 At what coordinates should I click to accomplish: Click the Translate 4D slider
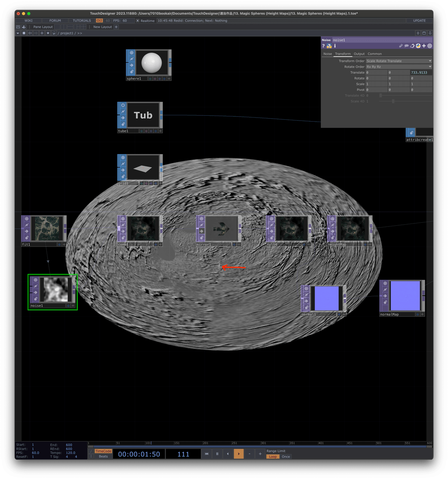tap(381, 96)
